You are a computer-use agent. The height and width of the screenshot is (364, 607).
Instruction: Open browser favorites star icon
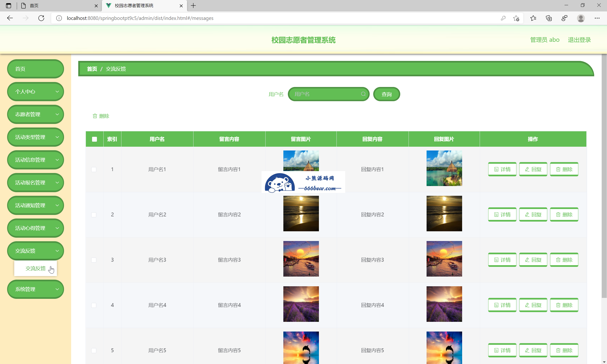coord(533,18)
